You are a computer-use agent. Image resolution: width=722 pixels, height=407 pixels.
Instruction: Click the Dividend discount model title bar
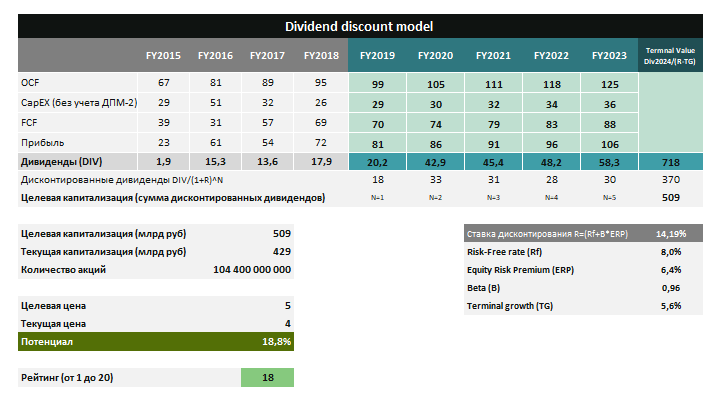pyautogui.click(x=360, y=27)
